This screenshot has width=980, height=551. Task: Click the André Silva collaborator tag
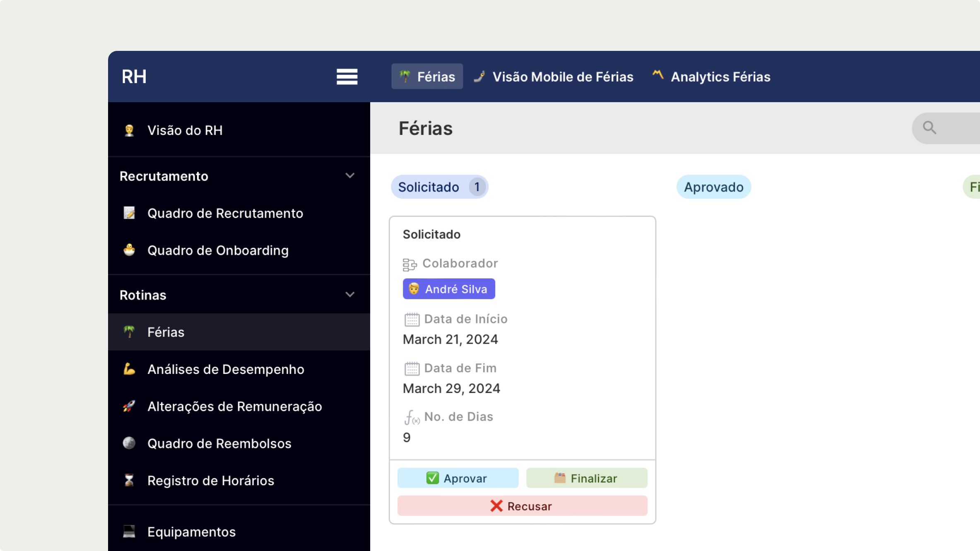tap(449, 289)
